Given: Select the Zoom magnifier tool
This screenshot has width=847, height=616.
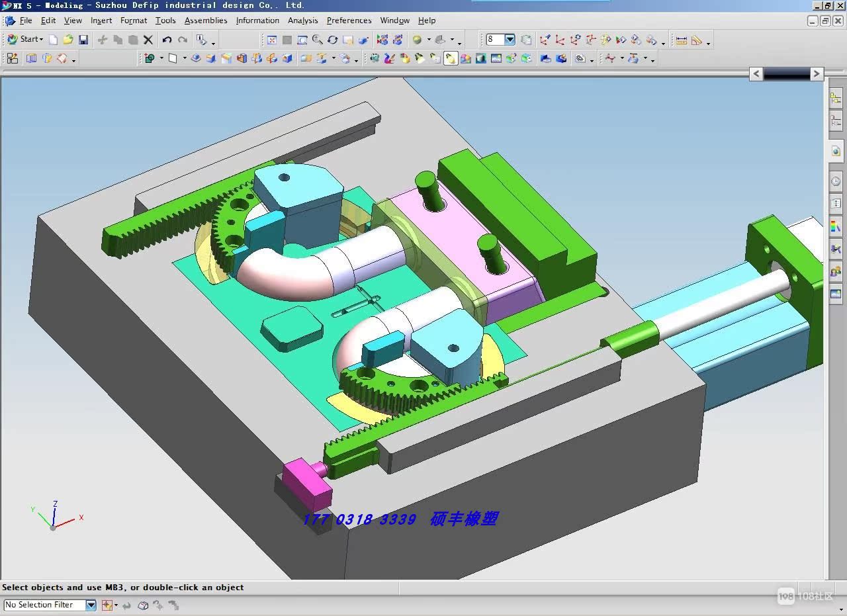Looking at the screenshot, I should 318,40.
